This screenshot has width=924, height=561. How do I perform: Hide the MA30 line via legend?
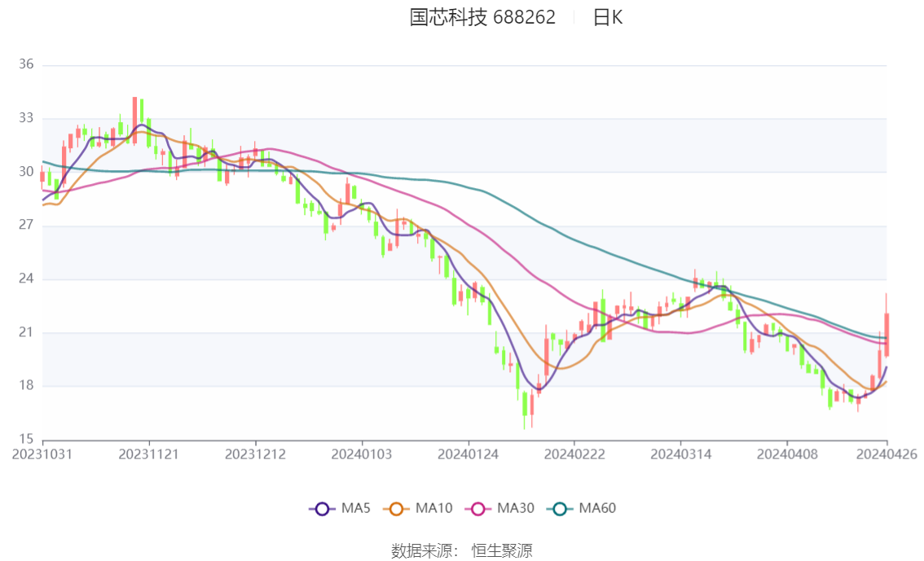tap(479, 509)
